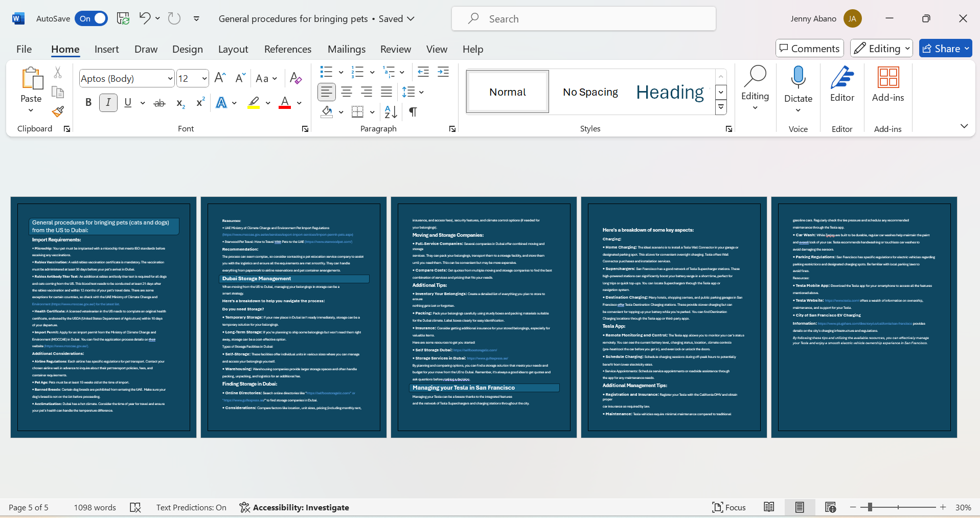Open the References ribbon tab
Image resolution: width=980 pixels, height=518 pixels.
[x=287, y=49]
